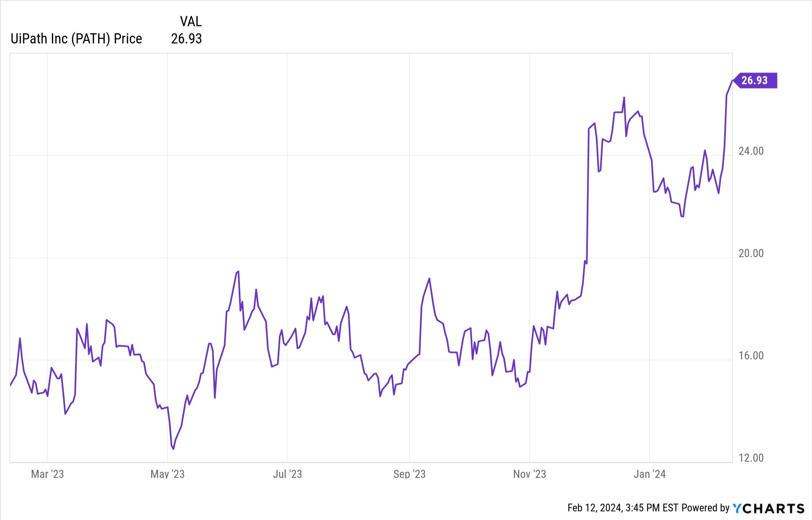Image resolution: width=812 pixels, height=520 pixels.
Task: Click the Sep '23 axis label
Action: tap(409, 474)
